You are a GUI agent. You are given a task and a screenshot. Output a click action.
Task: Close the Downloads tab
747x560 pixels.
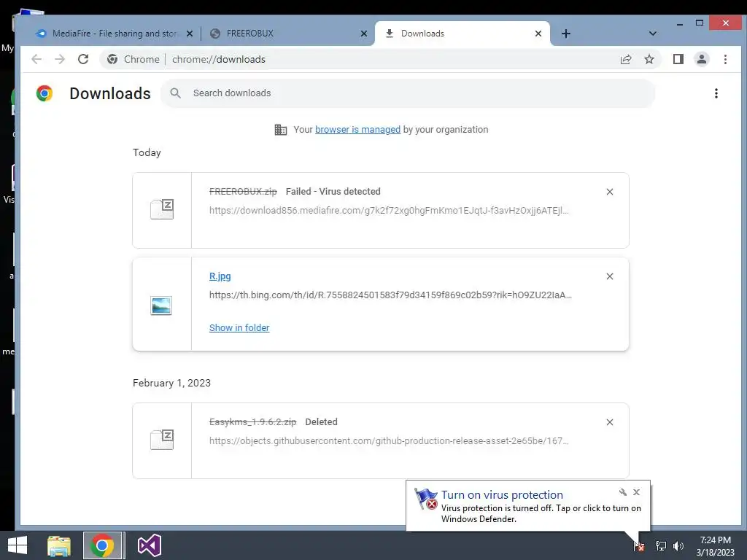538,34
